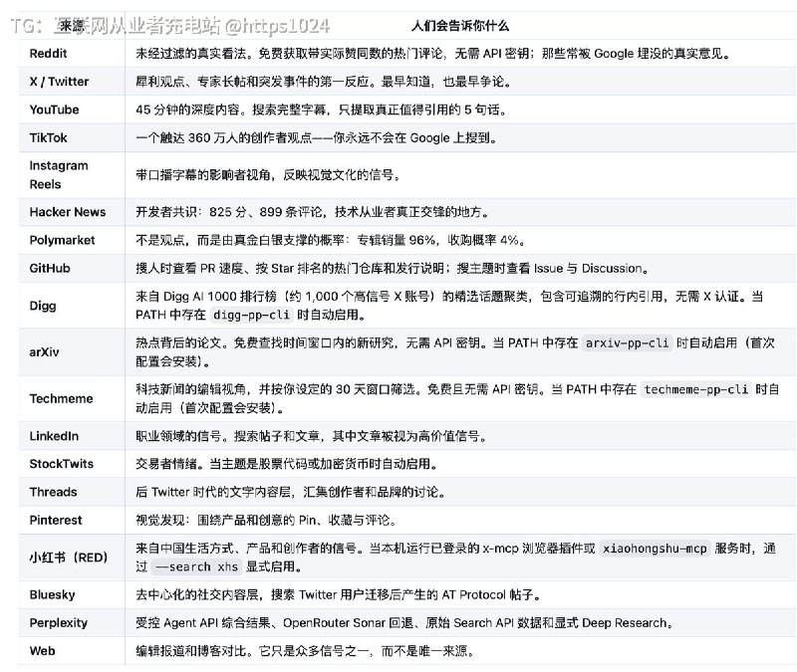Click the Pinterest row label
The width and height of the screenshot is (797, 672).
(56, 520)
